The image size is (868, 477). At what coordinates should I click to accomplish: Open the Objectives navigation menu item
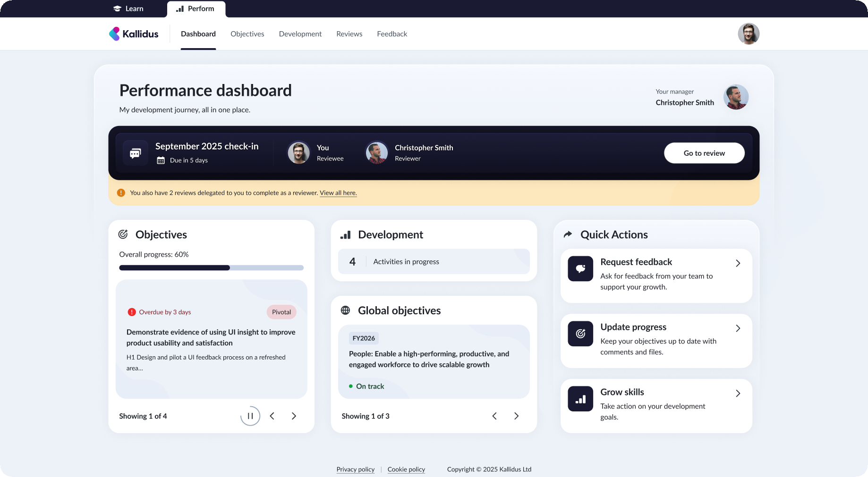pos(247,34)
